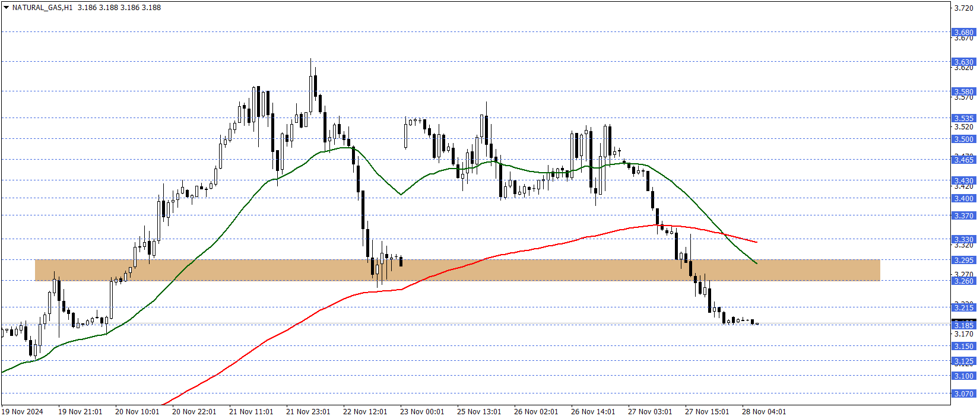The image size is (980, 419).
Task: Click the 3.580 price level label
Action: click(964, 91)
